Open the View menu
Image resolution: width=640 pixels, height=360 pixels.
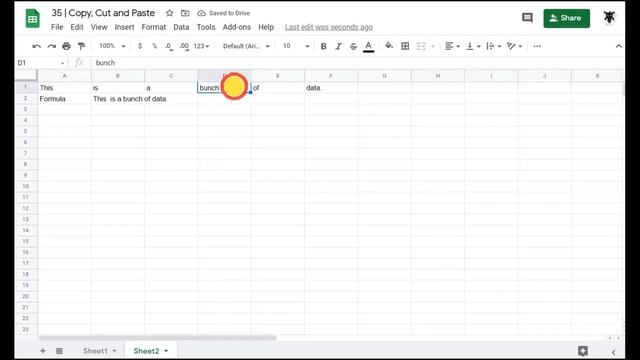[x=99, y=27]
